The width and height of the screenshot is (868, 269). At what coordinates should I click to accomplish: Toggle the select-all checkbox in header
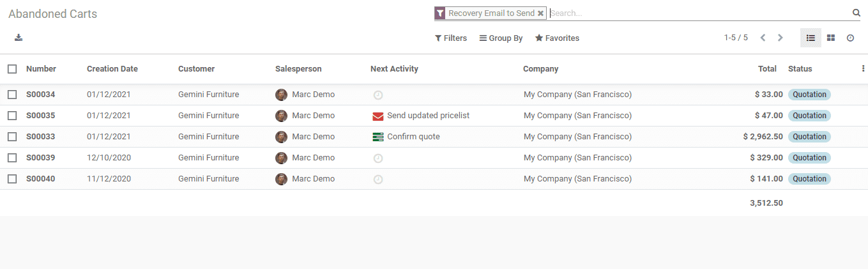[x=12, y=69]
